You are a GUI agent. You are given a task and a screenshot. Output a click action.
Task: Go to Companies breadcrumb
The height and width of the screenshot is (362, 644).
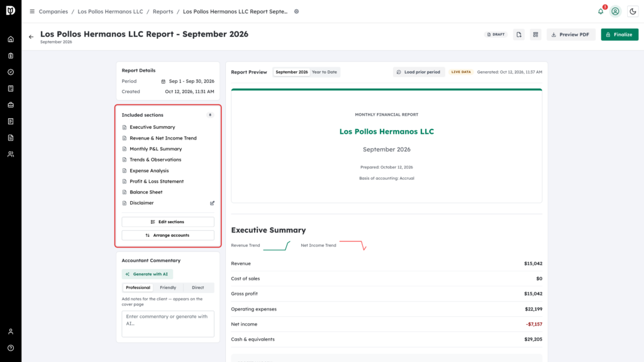click(53, 11)
